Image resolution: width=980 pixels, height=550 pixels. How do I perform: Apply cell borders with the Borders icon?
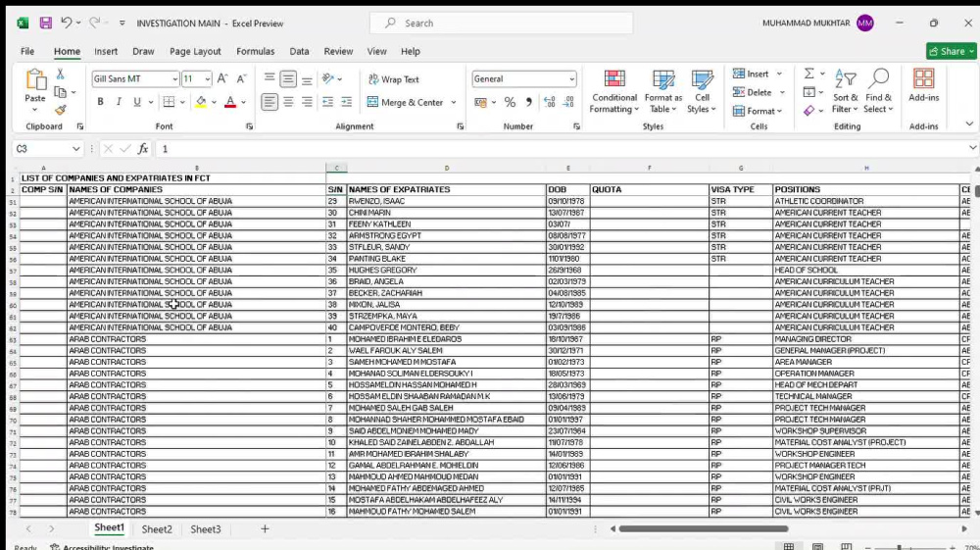169,102
